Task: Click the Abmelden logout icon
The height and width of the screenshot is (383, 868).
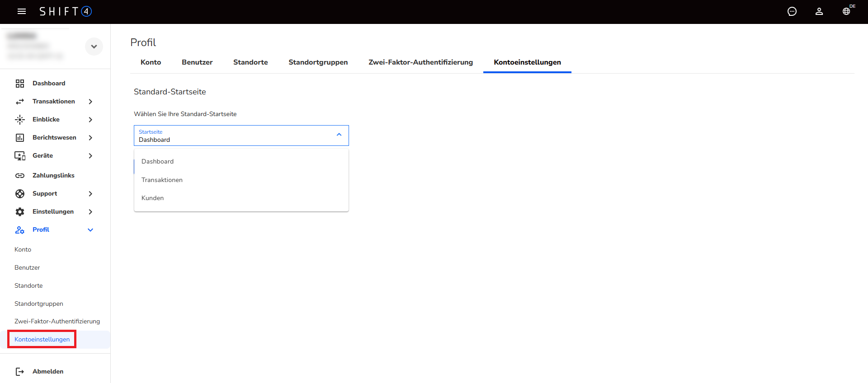Action: pos(20,372)
